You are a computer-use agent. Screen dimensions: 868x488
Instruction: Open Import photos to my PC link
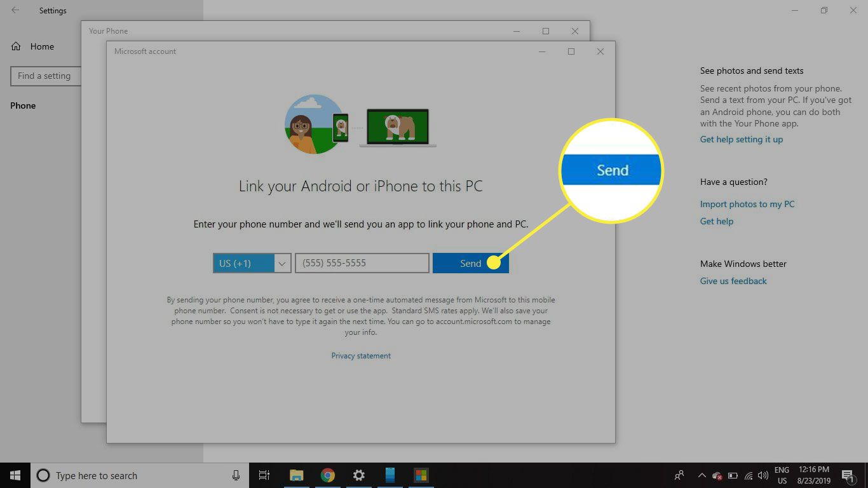point(747,204)
